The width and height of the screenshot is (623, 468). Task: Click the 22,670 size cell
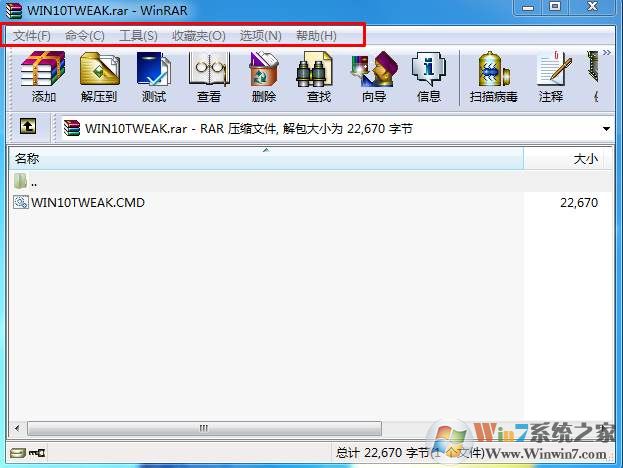[x=579, y=203]
